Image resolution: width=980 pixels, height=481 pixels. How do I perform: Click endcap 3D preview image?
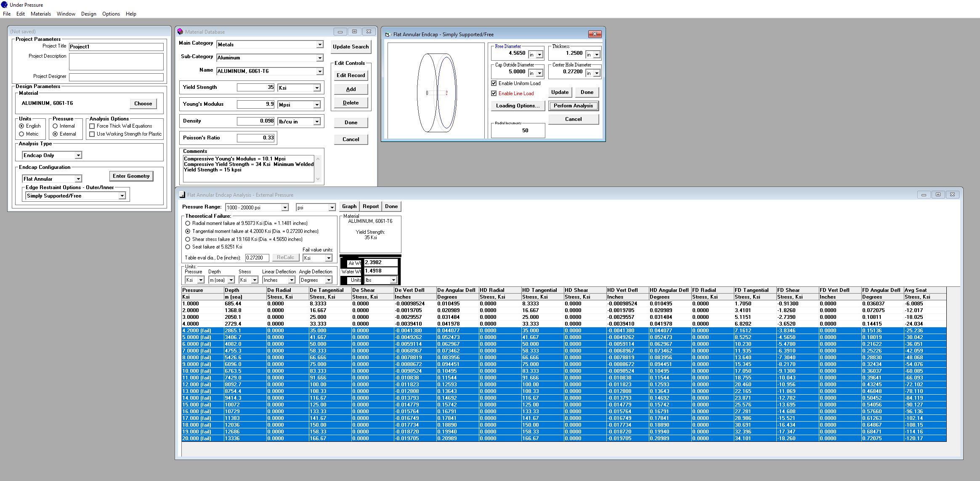coord(436,91)
